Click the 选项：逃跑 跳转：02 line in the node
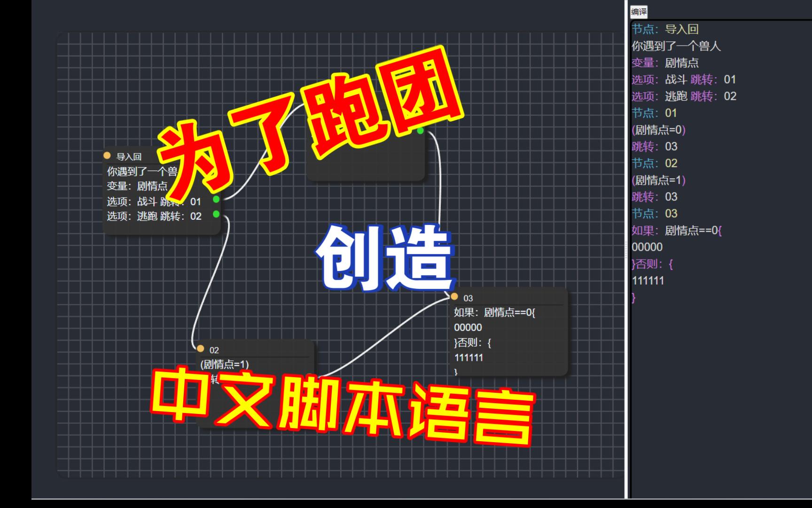This screenshot has height=508, width=812. pos(154,216)
